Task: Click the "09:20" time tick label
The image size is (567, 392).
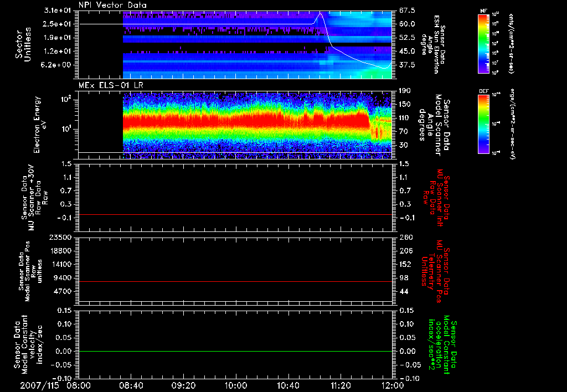Action: [183, 385]
